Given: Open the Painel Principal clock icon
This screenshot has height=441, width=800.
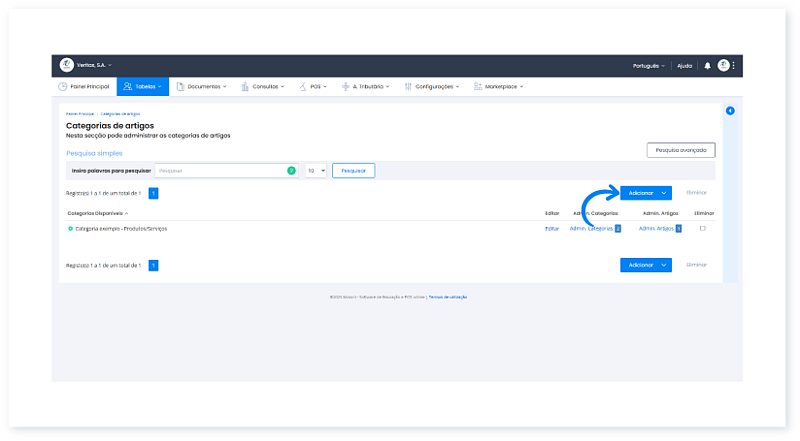Looking at the screenshot, I should coord(63,86).
